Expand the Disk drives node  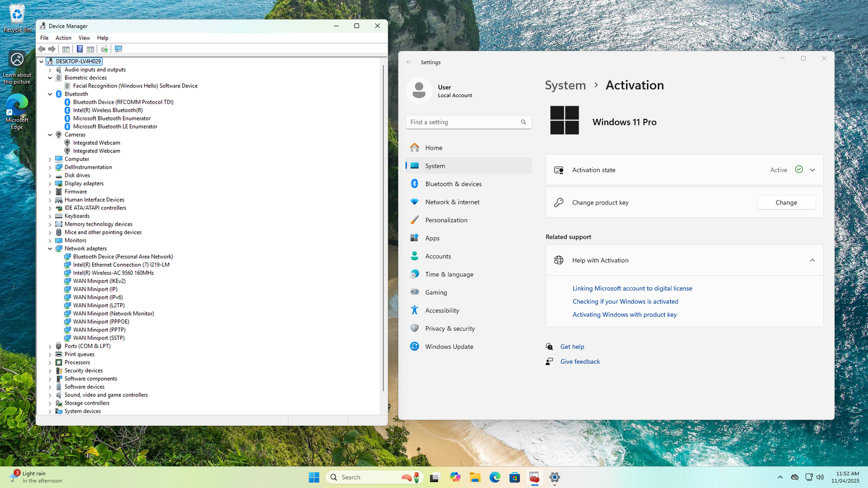[50, 176]
